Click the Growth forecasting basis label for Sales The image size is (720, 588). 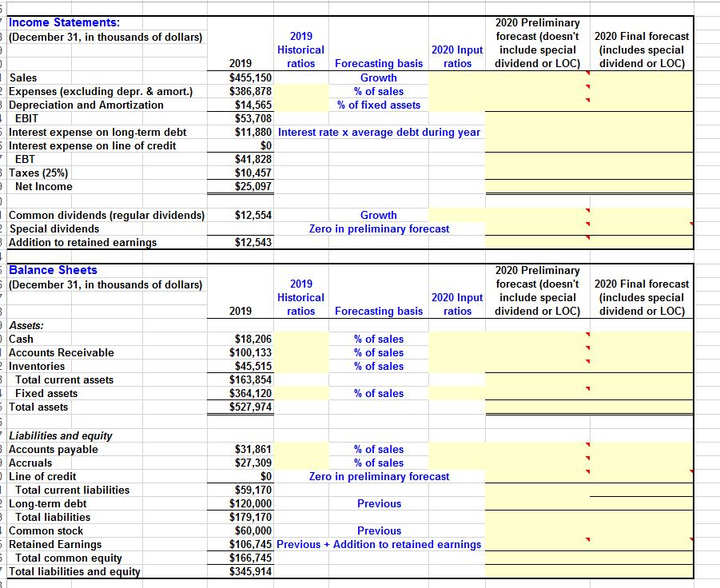point(378,77)
